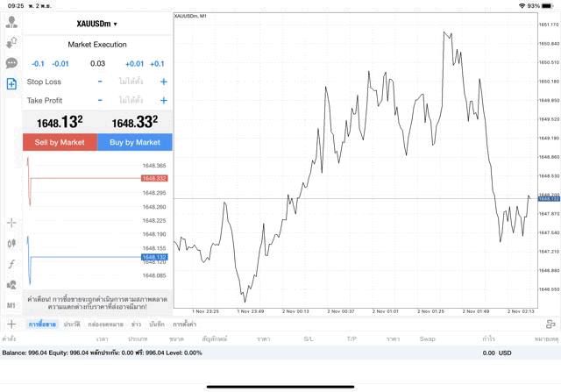The height and width of the screenshot is (392, 561).
Task: Decrease volume by -0.1
Action: (38, 63)
